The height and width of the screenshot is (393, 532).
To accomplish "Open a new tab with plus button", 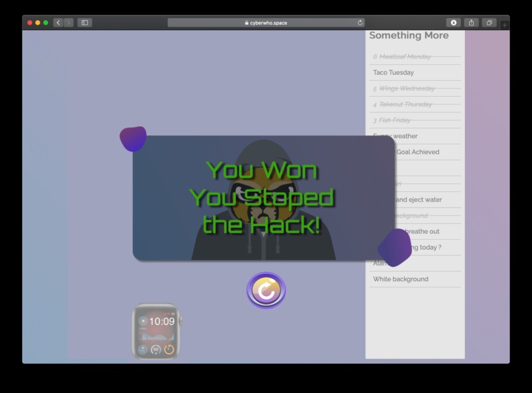I will pos(505,25).
